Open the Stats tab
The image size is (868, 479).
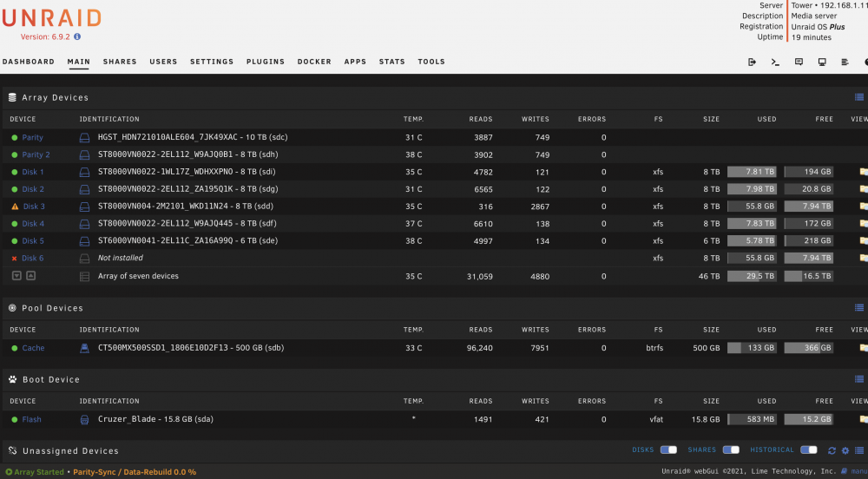pyautogui.click(x=392, y=62)
